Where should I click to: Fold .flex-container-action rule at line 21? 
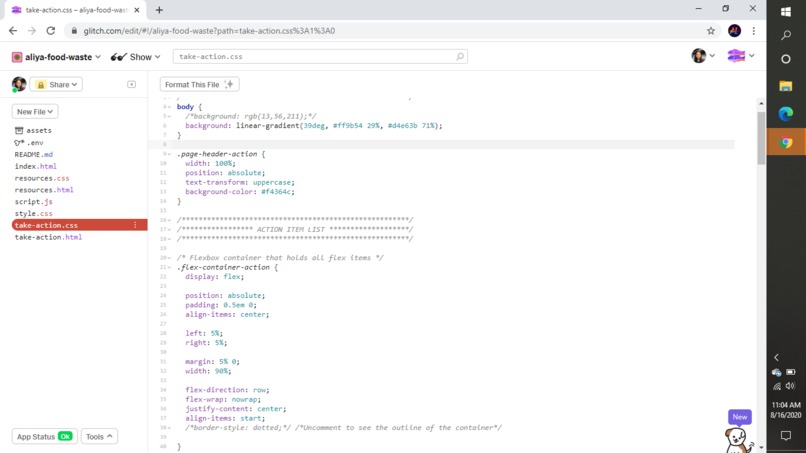tap(169, 267)
